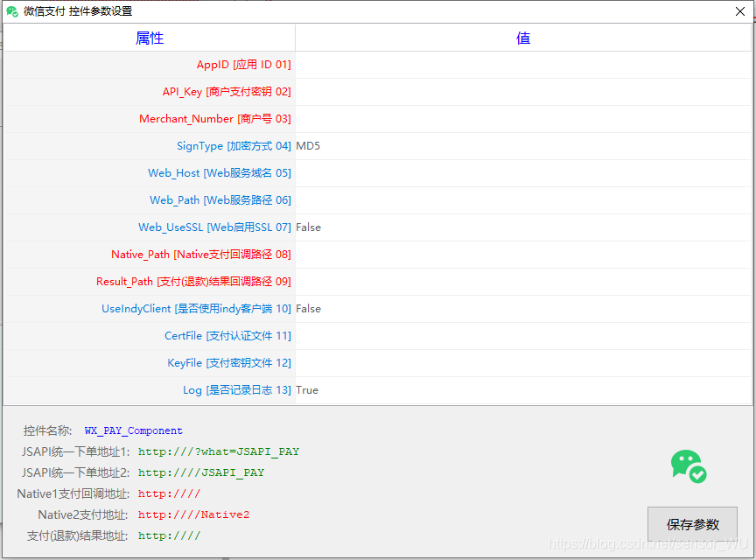
Task: Click the API_Key [商户支付密钥 02] label
Action: [x=227, y=92]
